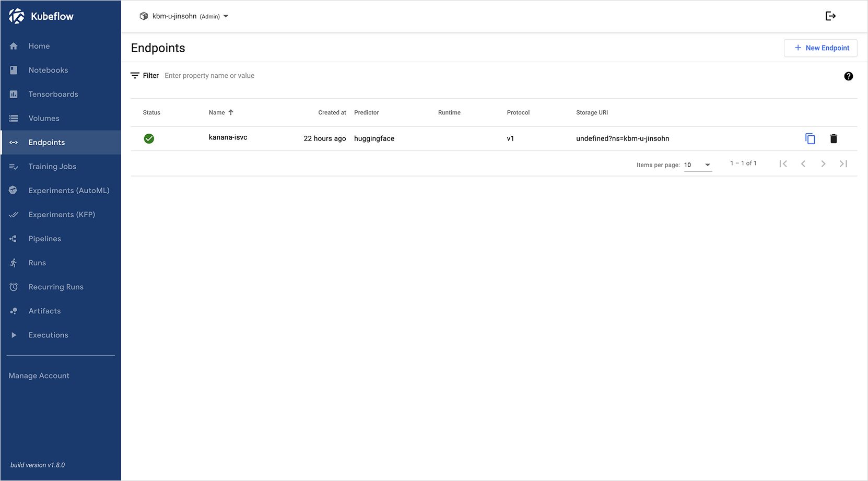
Task: Open the help question mark icon
Action: point(848,76)
